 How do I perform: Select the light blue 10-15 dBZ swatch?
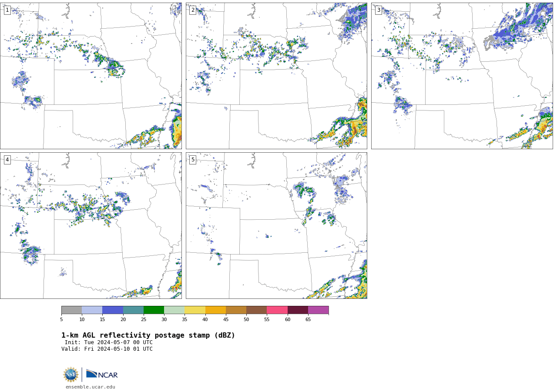point(92,310)
